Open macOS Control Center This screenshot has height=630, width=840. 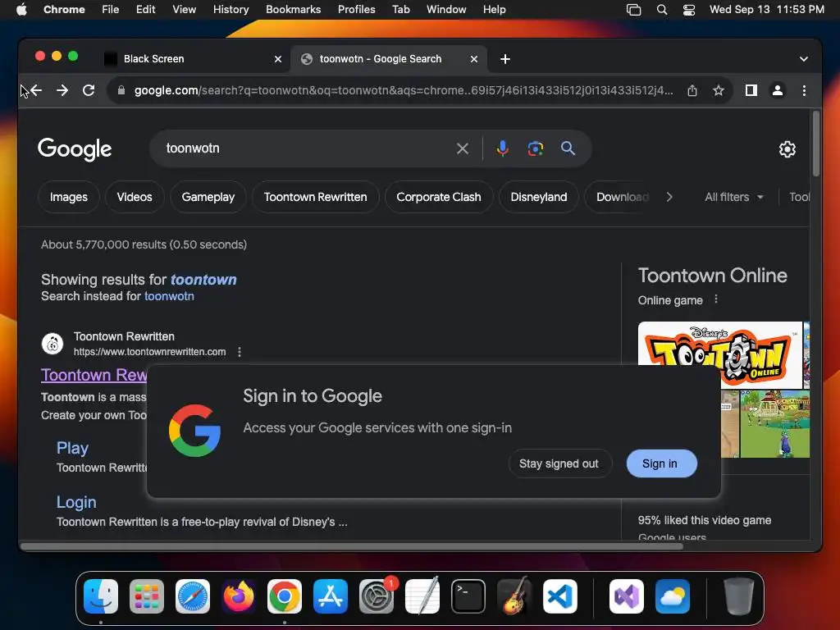pos(689,10)
